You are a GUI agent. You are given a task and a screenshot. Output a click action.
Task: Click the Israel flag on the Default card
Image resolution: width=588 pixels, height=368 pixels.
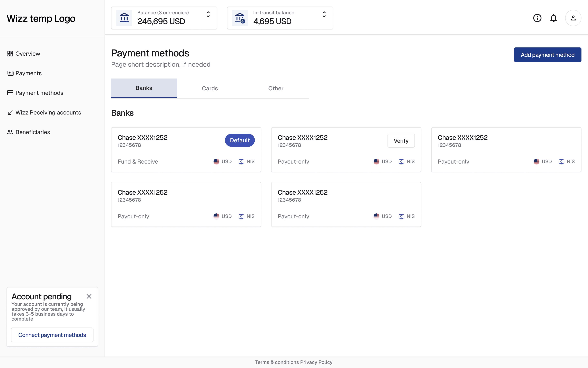tap(241, 162)
